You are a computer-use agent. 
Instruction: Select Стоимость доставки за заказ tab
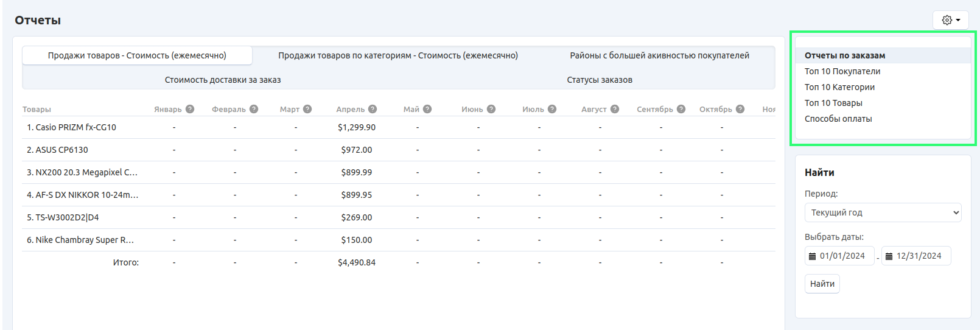coord(223,80)
